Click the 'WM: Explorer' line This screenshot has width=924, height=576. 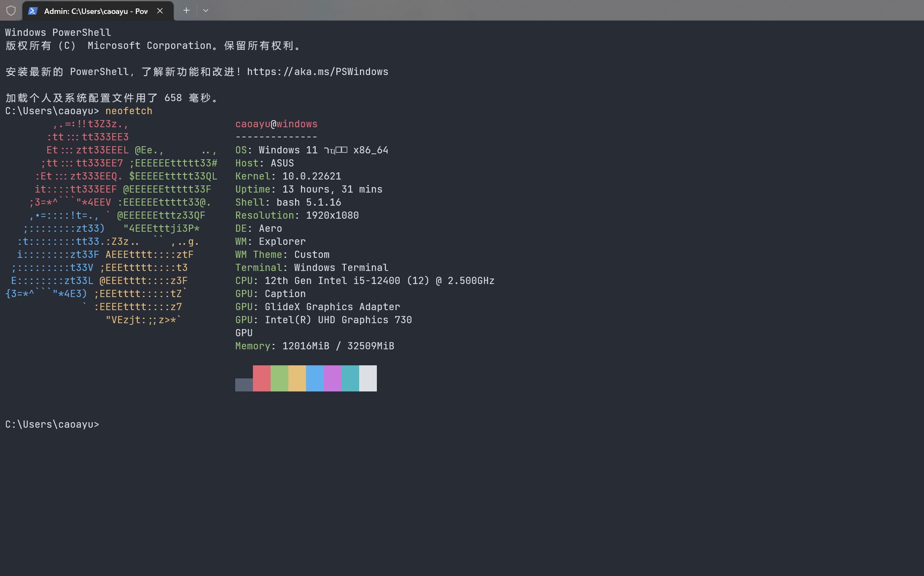[x=271, y=241]
